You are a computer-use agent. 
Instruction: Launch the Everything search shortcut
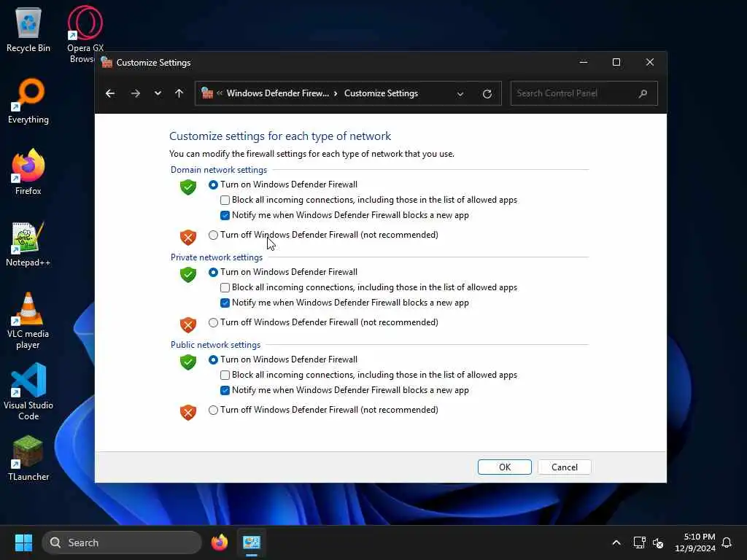[x=28, y=101]
